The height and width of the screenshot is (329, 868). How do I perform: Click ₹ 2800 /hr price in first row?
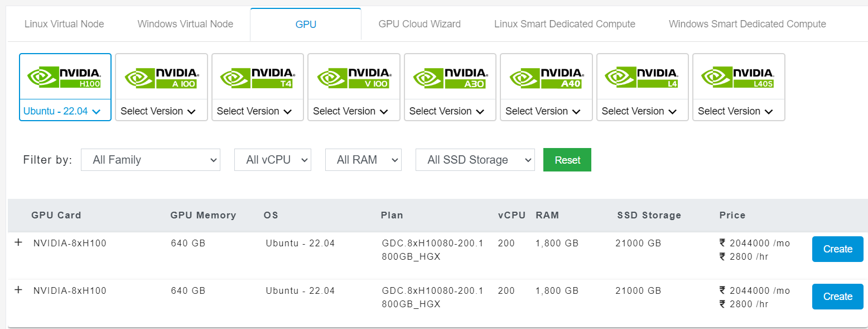tap(744, 257)
